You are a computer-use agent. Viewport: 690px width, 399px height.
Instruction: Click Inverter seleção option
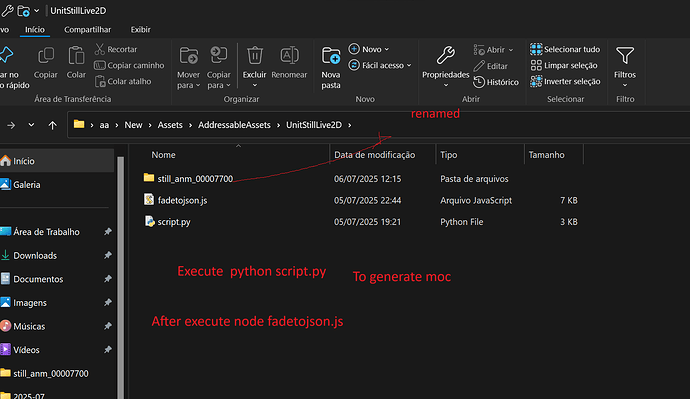(565, 81)
